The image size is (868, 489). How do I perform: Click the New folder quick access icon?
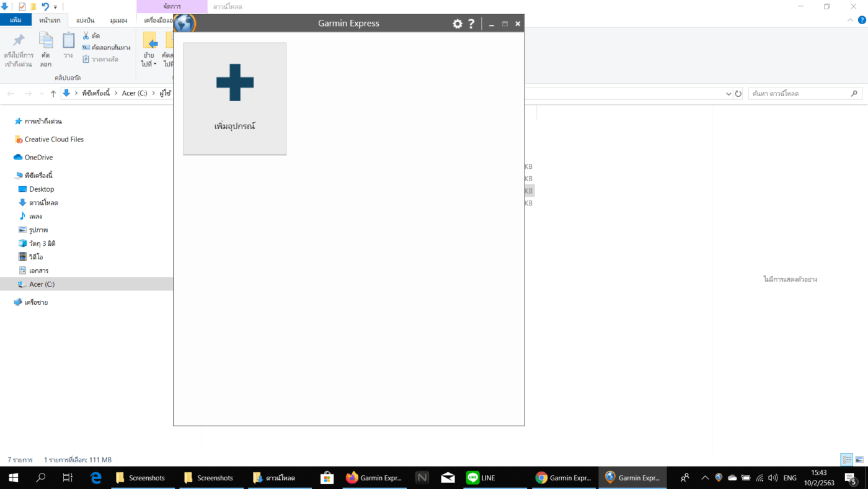[x=33, y=7]
